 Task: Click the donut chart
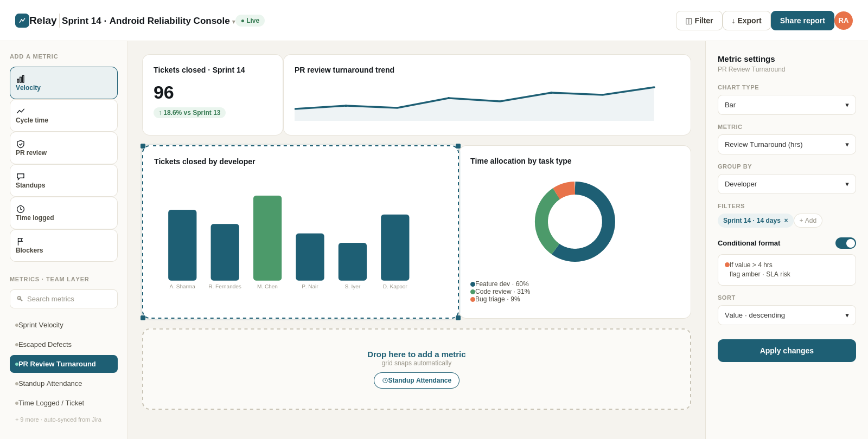coord(575,222)
